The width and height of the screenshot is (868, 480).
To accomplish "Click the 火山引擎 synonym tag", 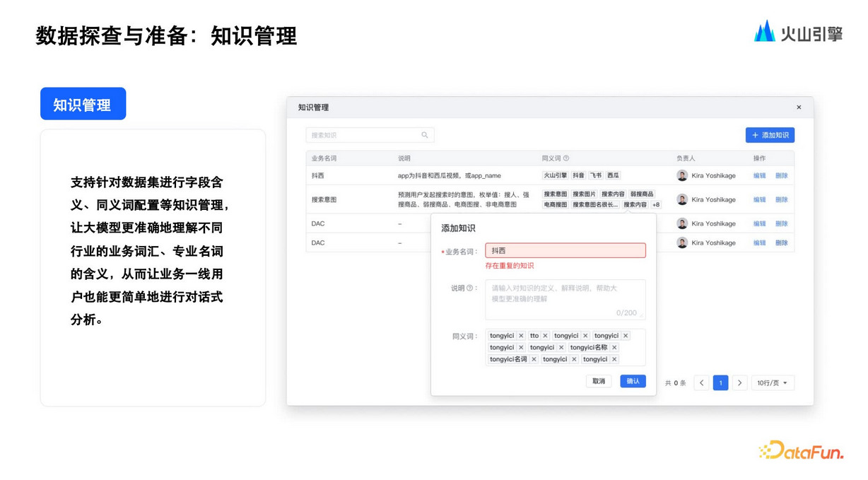I will click(x=556, y=175).
